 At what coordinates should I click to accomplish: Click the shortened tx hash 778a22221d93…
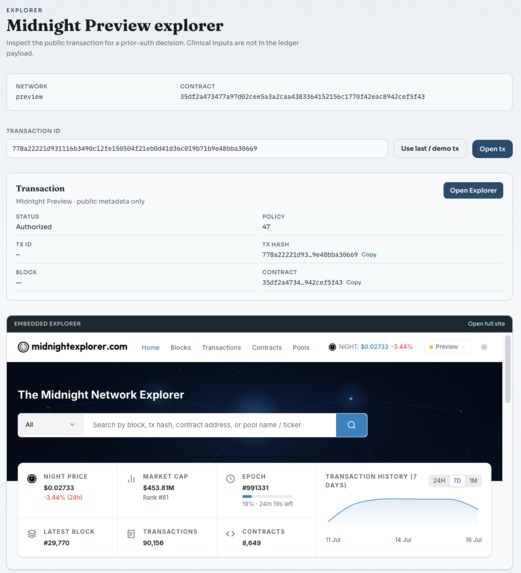tap(310, 255)
